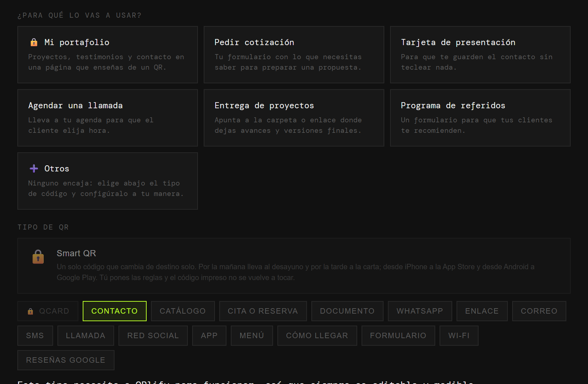
Task: Choose RED SOCIAL code type
Action: click(x=153, y=336)
